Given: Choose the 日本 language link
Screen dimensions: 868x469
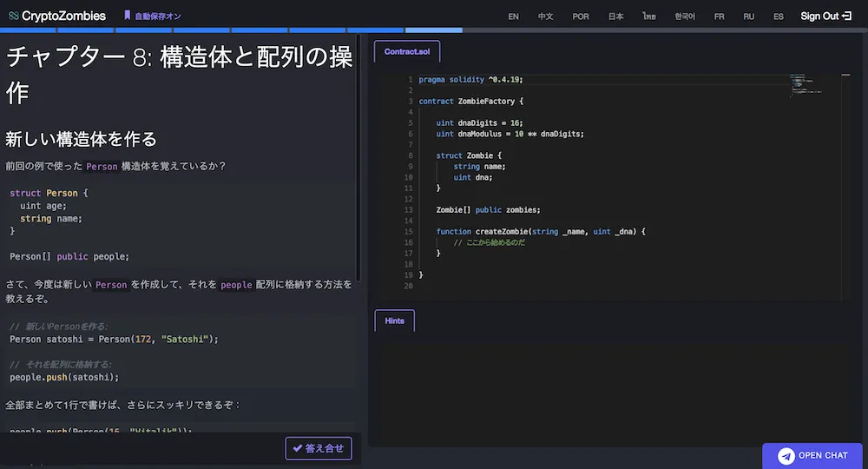Looking at the screenshot, I should point(615,17).
